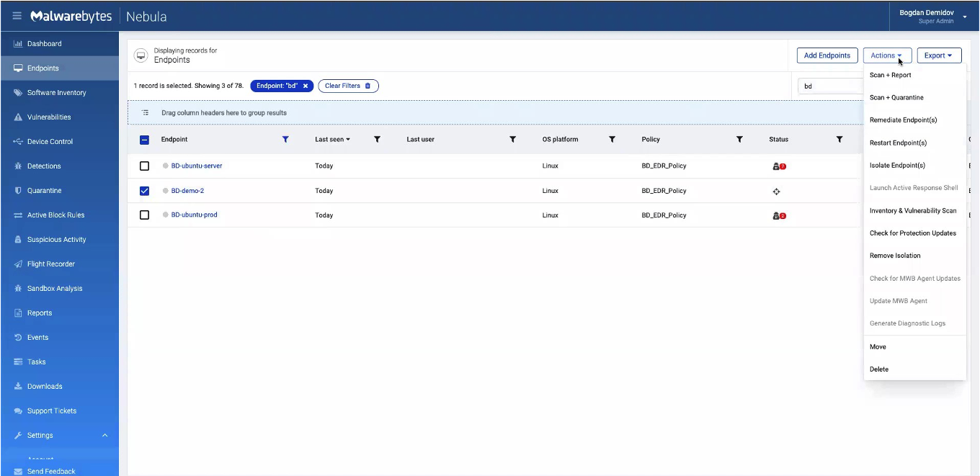Click the "Drag column headers here" grouping bar

[496, 113]
